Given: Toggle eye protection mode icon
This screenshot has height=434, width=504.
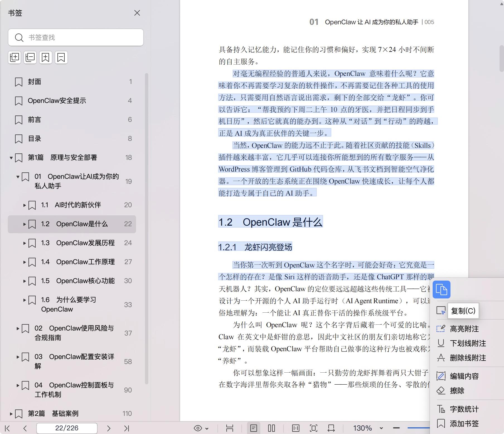Looking at the screenshot, I should point(198,428).
